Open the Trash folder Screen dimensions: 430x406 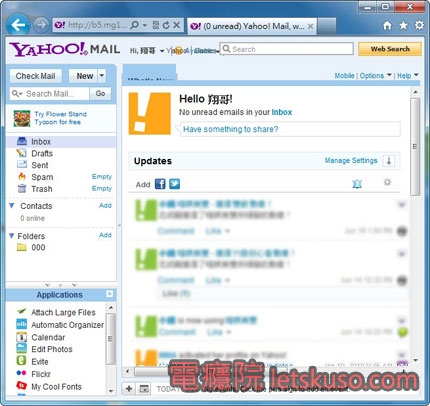[x=42, y=189]
